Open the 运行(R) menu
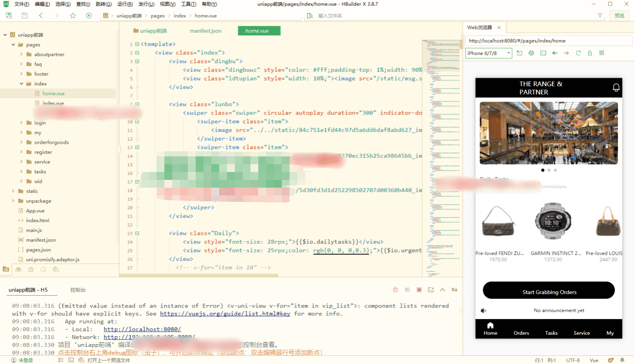 [125, 4]
